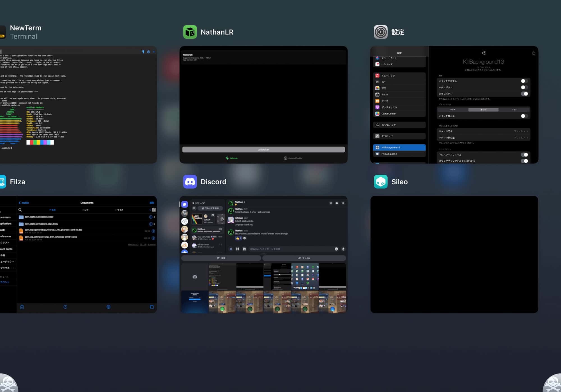
Task: Toggle the 下にスワイプしてキル switch
Action: pos(524,155)
